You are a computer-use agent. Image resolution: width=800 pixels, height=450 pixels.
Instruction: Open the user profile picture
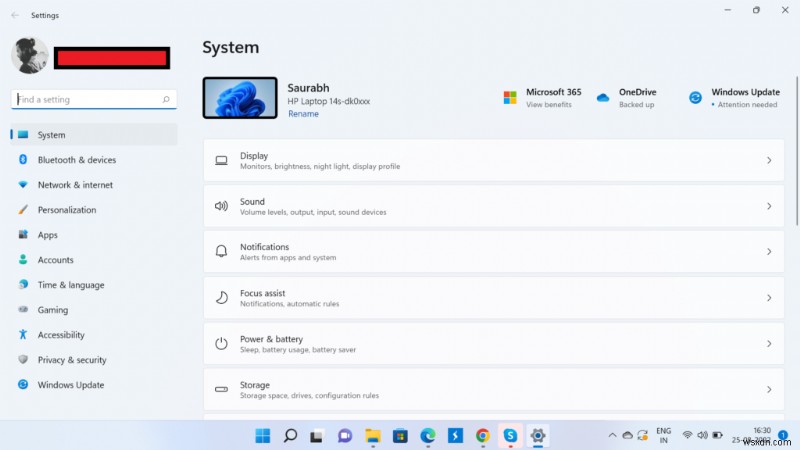click(x=30, y=55)
